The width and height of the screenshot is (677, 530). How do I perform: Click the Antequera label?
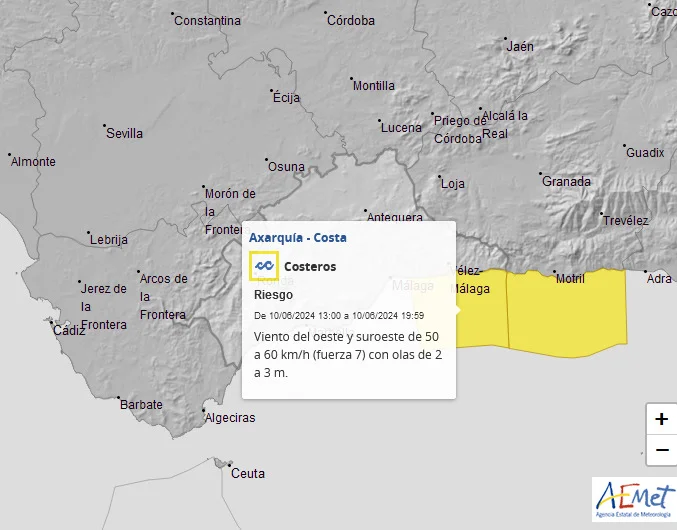(x=395, y=217)
